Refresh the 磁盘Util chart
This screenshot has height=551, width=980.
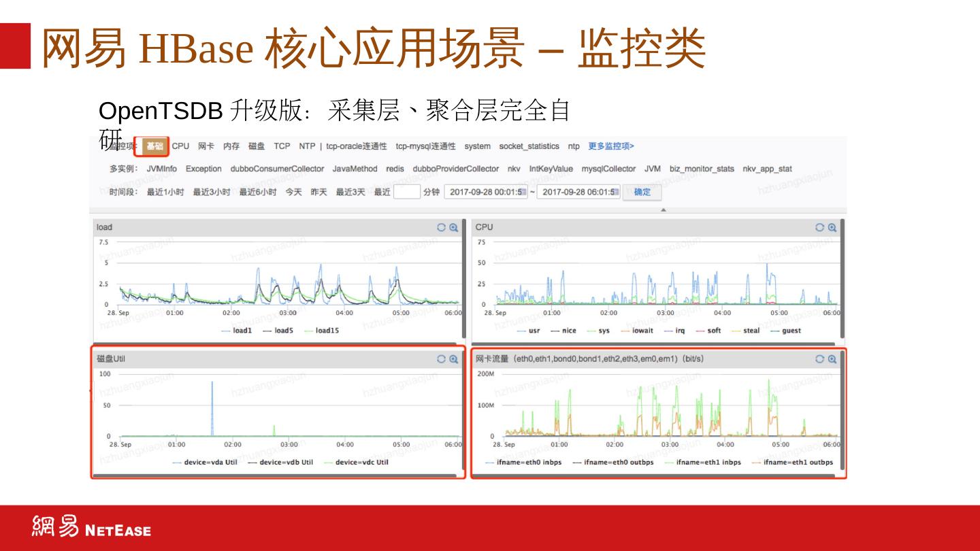click(x=441, y=359)
